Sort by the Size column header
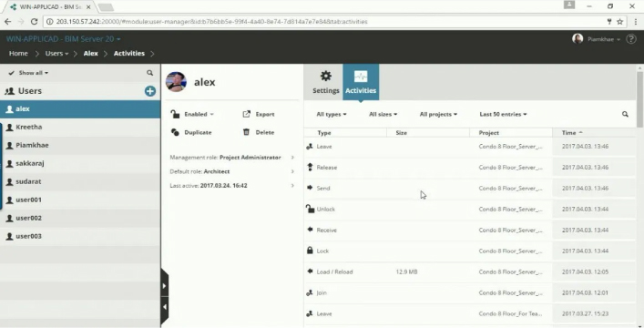Viewport: 644px width, 328px height. click(428, 133)
